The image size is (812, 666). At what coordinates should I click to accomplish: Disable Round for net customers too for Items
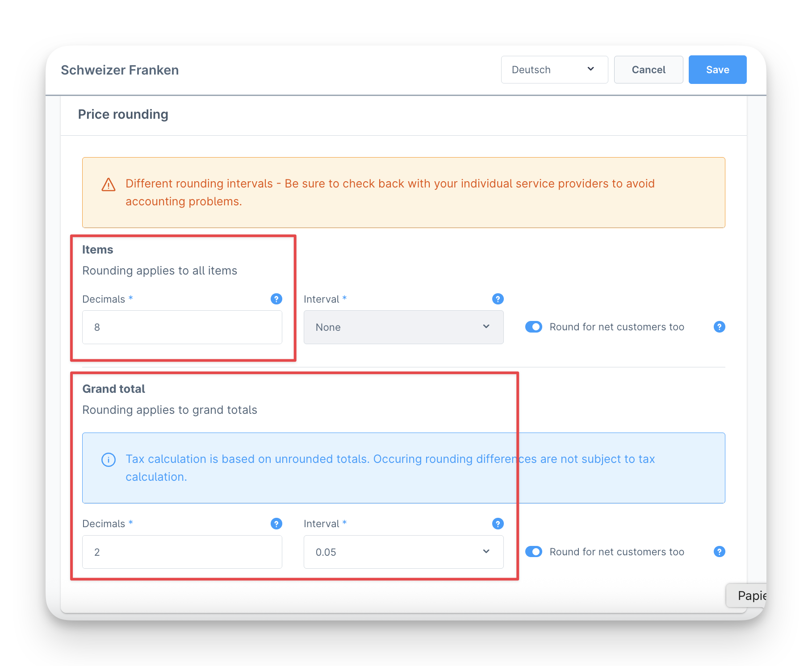point(533,327)
